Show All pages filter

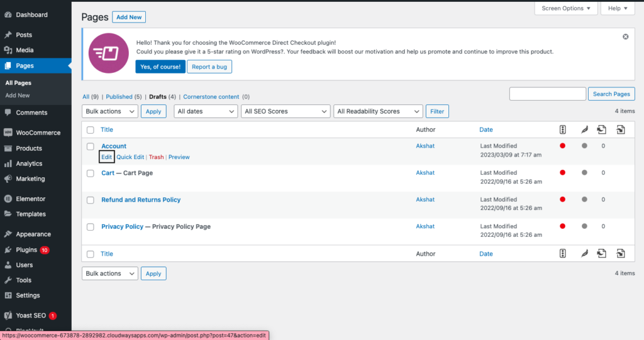(86, 97)
